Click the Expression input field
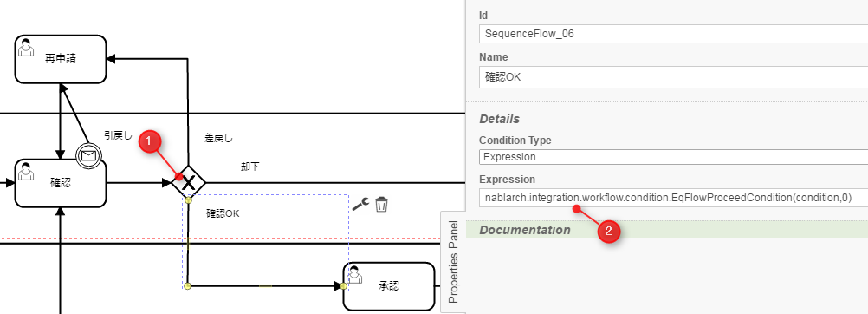This screenshot has width=868, height=314. tap(673, 198)
